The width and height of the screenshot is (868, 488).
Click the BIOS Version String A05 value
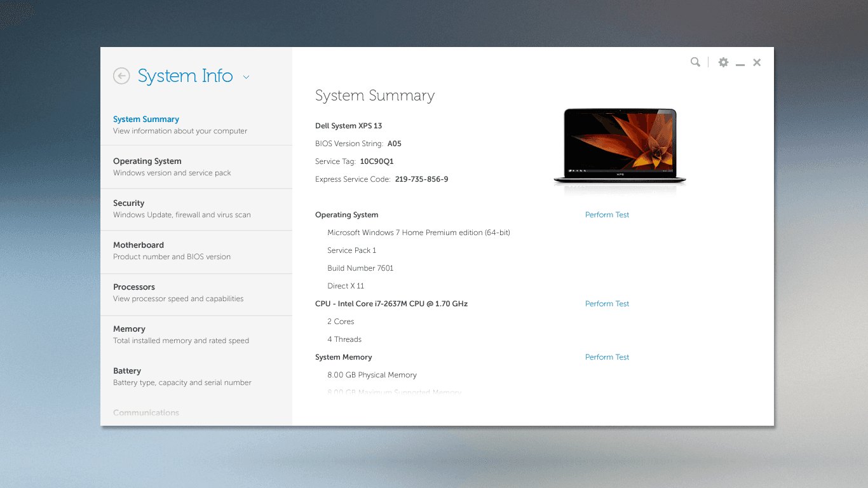[x=395, y=144]
